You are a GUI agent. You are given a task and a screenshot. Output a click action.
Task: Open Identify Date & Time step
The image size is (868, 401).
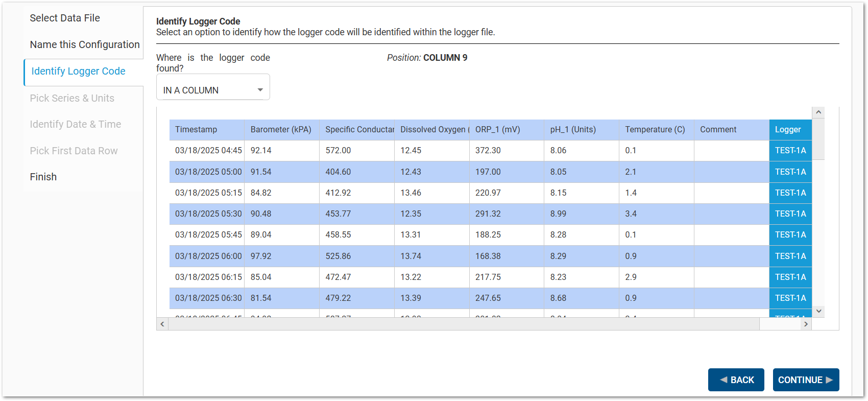76,124
